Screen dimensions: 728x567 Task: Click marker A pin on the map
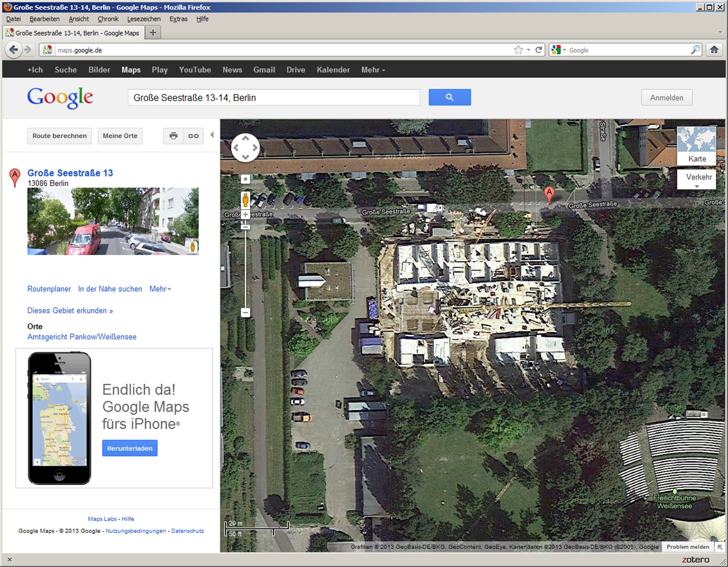549,195
